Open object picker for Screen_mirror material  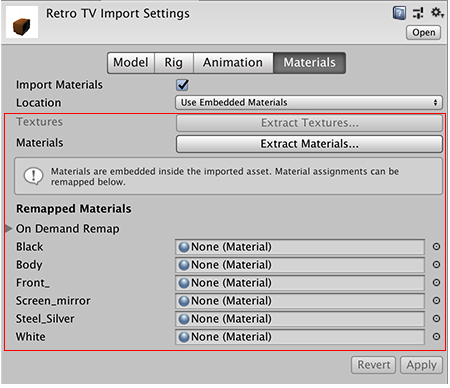tap(436, 301)
